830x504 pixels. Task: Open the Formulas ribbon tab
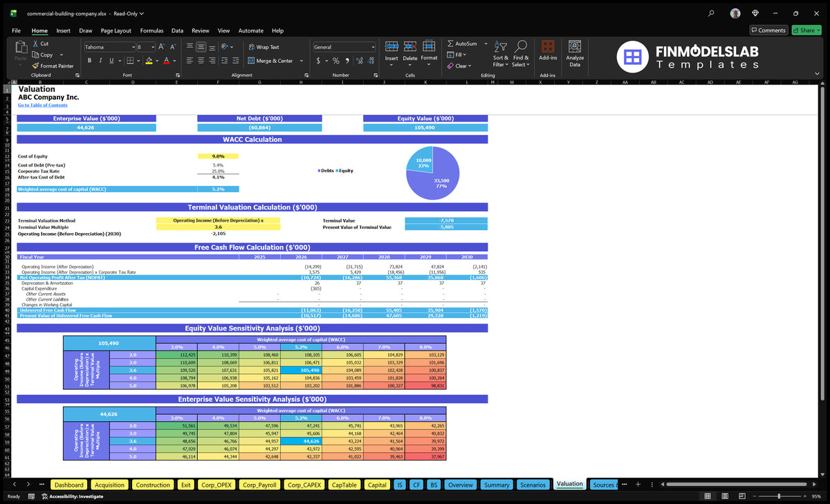click(151, 30)
